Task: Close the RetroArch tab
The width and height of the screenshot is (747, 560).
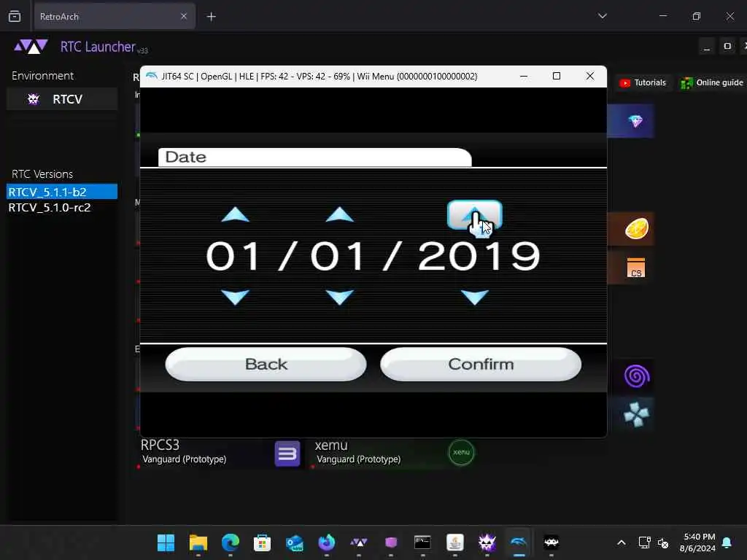Action: pos(184,16)
